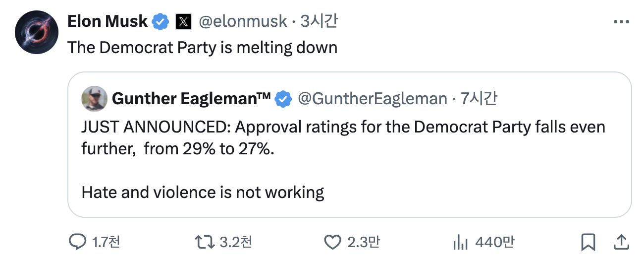Click Gunther Eagleman's blue verified checkmark

283,99
